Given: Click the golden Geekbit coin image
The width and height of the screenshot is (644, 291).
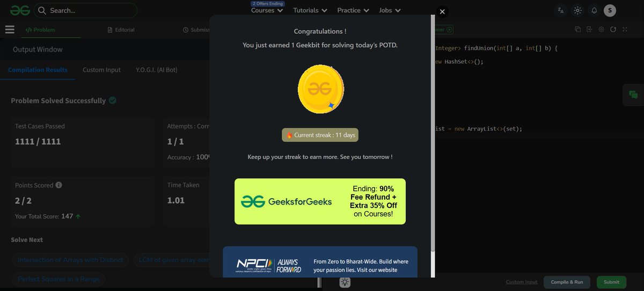Looking at the screenshot, I should [321, 89].
